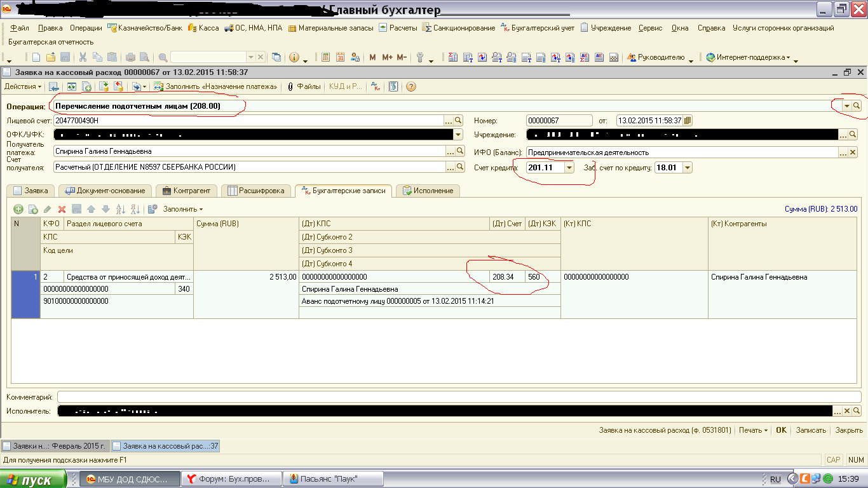Click the green add row icon
The height and width of the screenshot is (488, 868).
18,209
